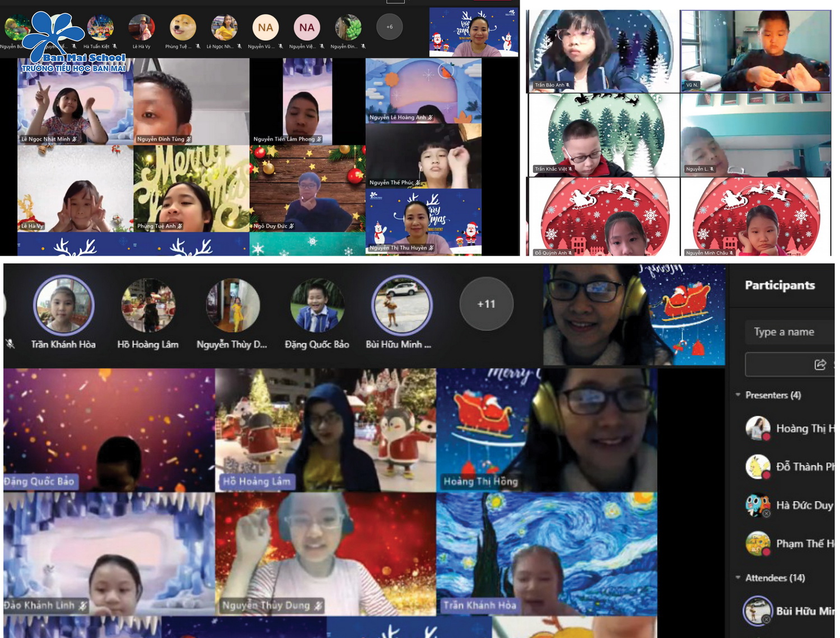Click muted mic icon beside Đào Khánh Linh
The width and height of the screenshot is (840, 638).
pos(83,606)
